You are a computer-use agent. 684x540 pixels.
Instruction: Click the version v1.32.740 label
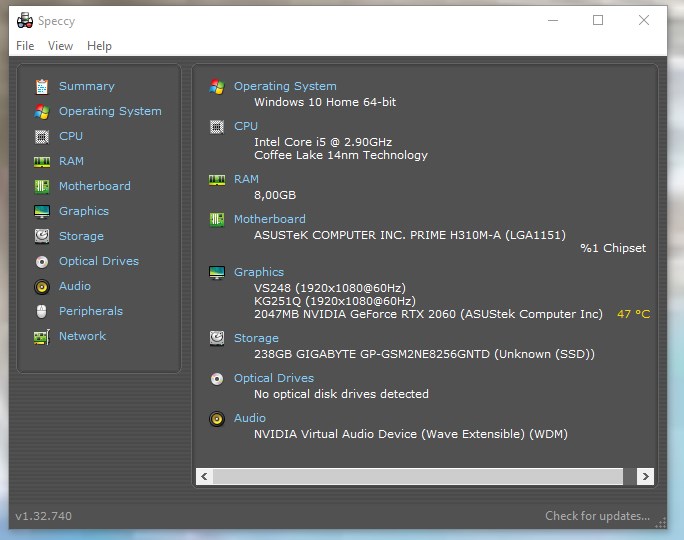tap(44, 516)
